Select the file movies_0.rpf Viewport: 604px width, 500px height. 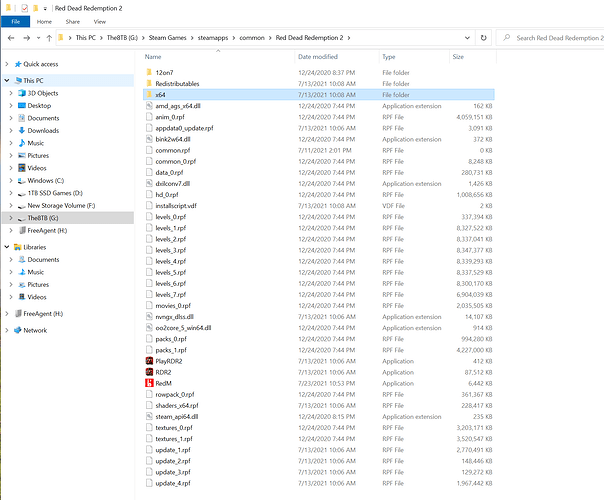173,305
